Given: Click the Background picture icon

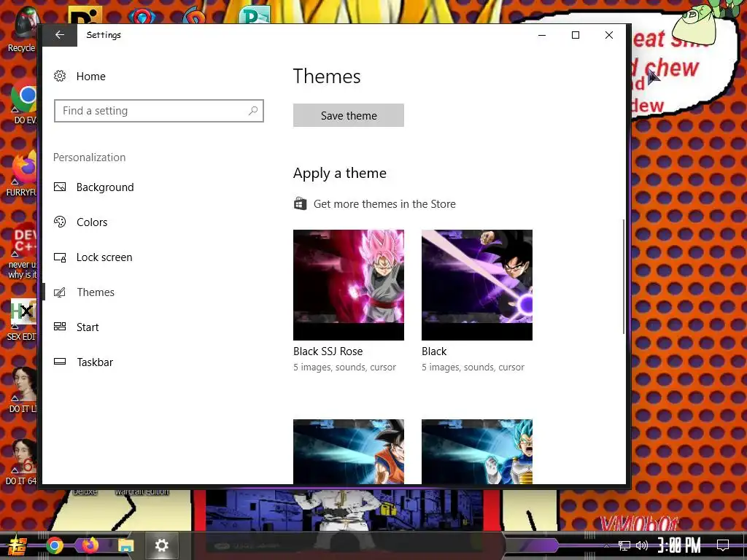Looking at the screenshot, I should coord(60,187).
